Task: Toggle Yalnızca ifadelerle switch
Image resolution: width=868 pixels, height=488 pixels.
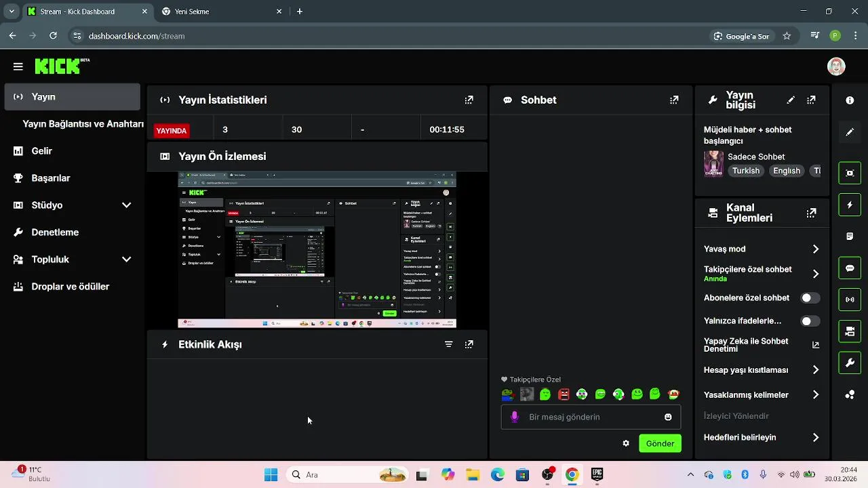Action: (810, 321)
